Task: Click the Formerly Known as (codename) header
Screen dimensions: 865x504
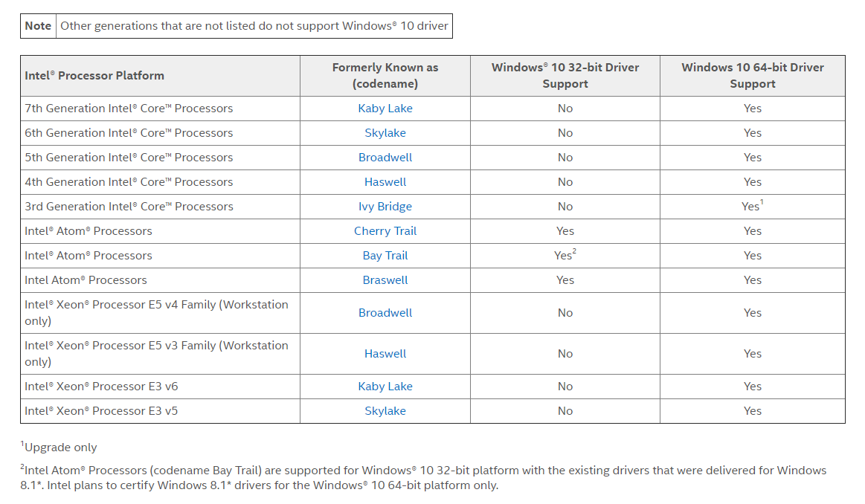Action: tap(385, 75)
